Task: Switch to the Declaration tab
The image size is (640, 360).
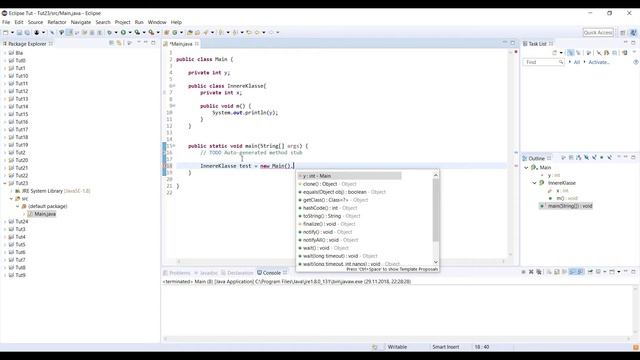Action: pos(237,273)
